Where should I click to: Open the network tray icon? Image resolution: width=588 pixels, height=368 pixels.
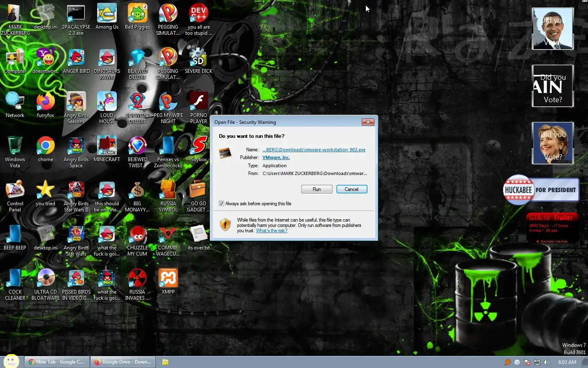[537, 362]
